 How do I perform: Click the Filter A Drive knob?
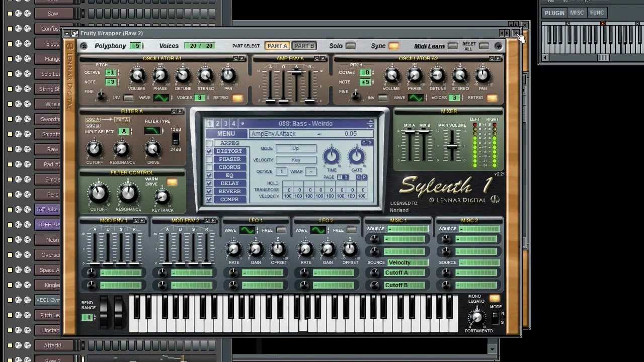(x=153, y=150)
